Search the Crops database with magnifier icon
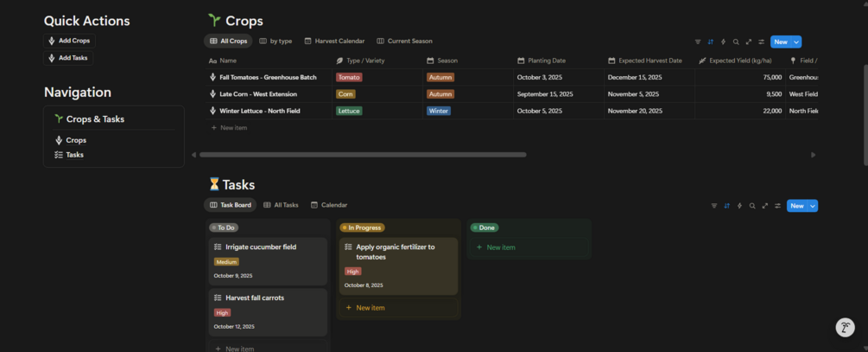The height and width of the screenshot is (352, 868). (736, 42)
